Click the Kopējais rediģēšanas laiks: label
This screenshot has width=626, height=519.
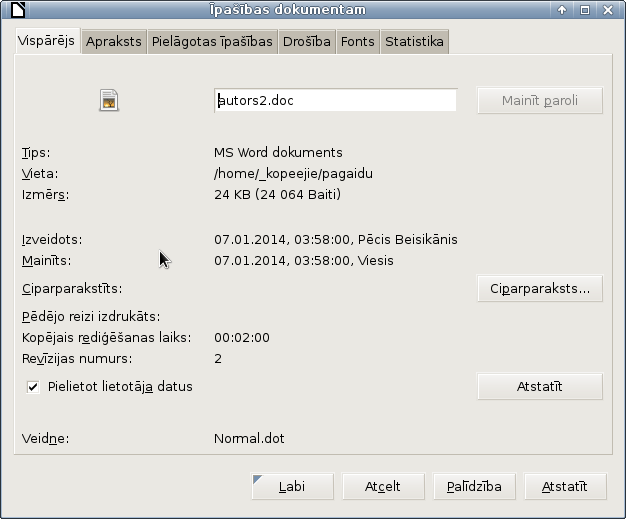[x=107, y=338]
